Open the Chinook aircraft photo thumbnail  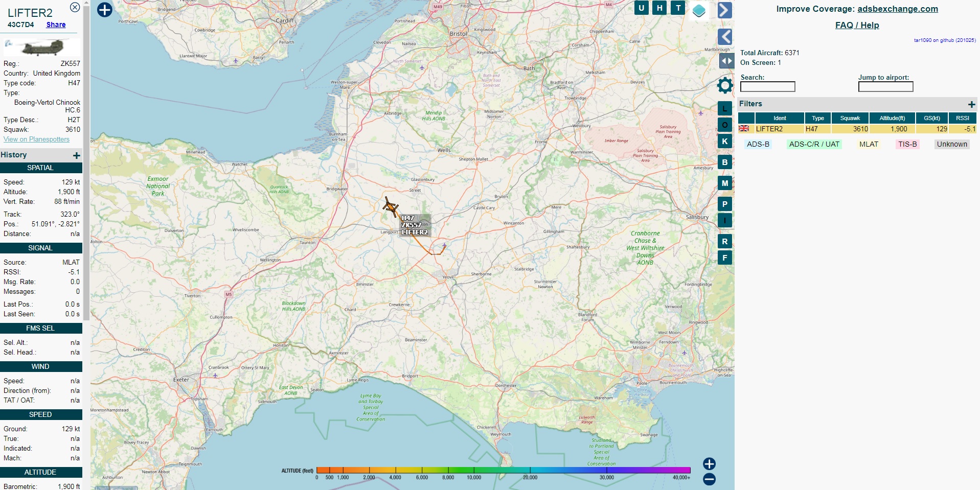[41, 48]
